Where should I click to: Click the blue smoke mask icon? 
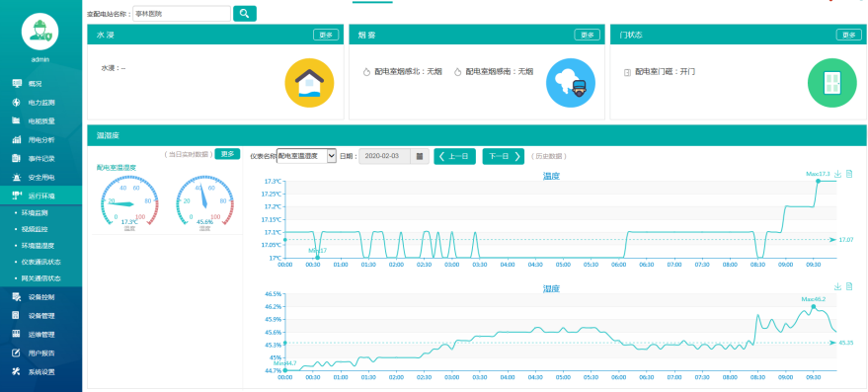click(571, 83)
